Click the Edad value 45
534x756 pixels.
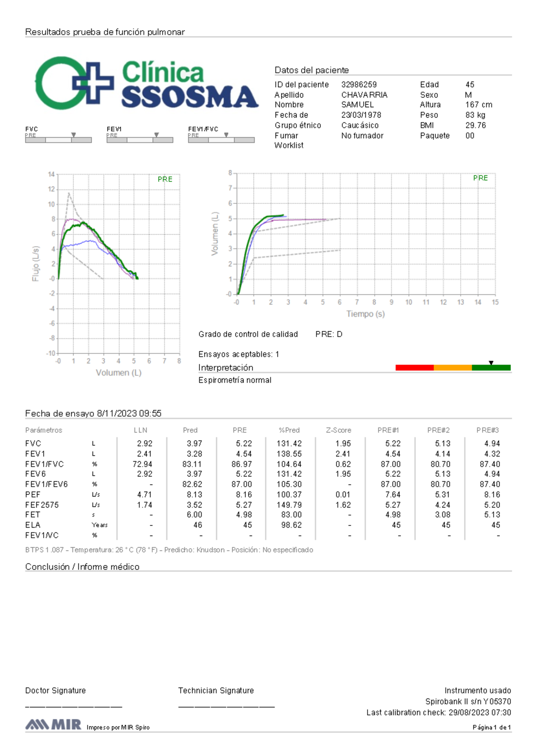coord(470,85)
